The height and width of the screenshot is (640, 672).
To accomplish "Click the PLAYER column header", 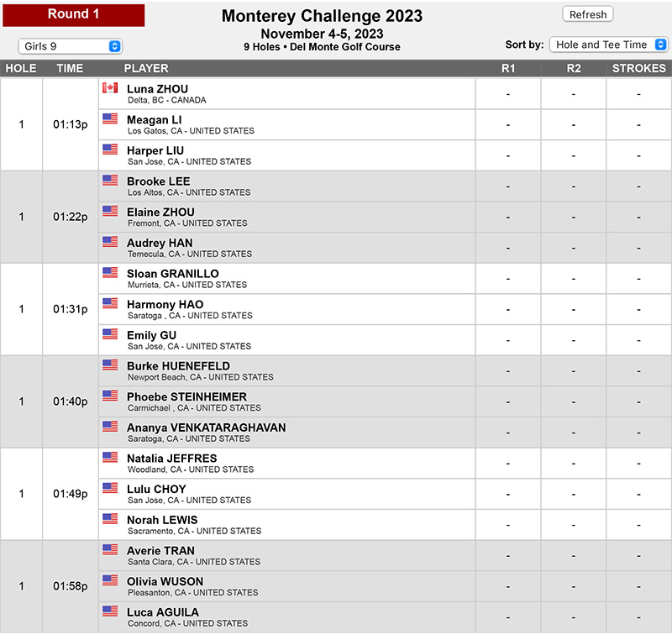I will (146, 69).
